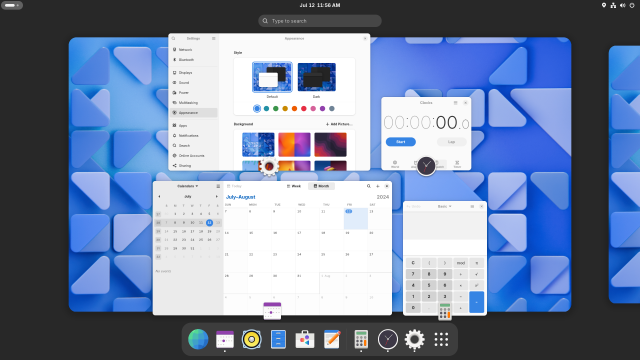Open the Settings window hamburger menu

(x=213, y=38)
